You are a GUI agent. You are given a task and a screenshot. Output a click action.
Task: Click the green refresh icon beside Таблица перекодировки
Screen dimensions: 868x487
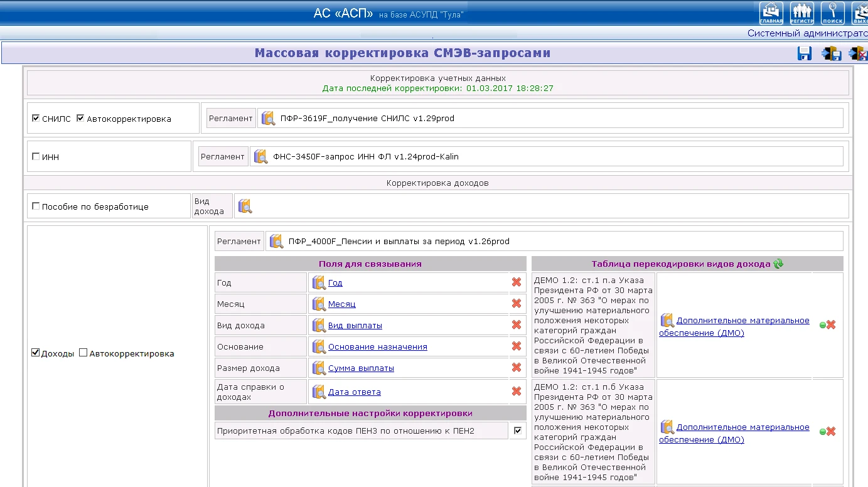pos(778,264)
